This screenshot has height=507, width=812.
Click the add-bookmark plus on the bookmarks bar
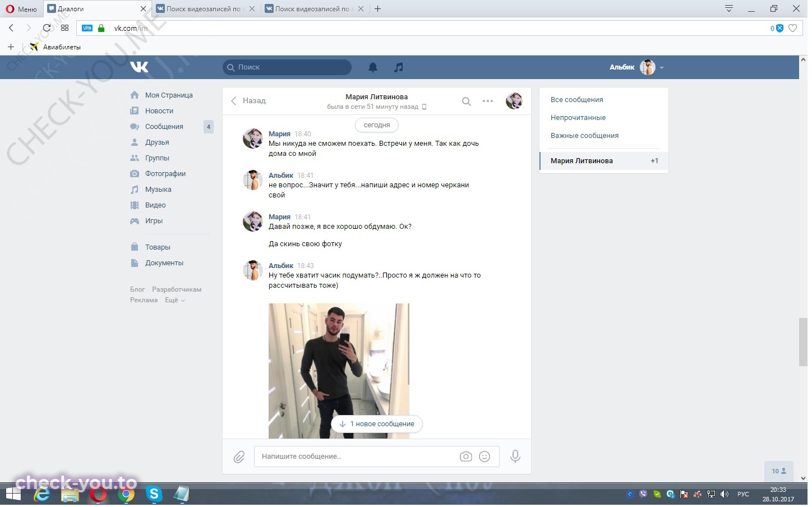[11, 47]
